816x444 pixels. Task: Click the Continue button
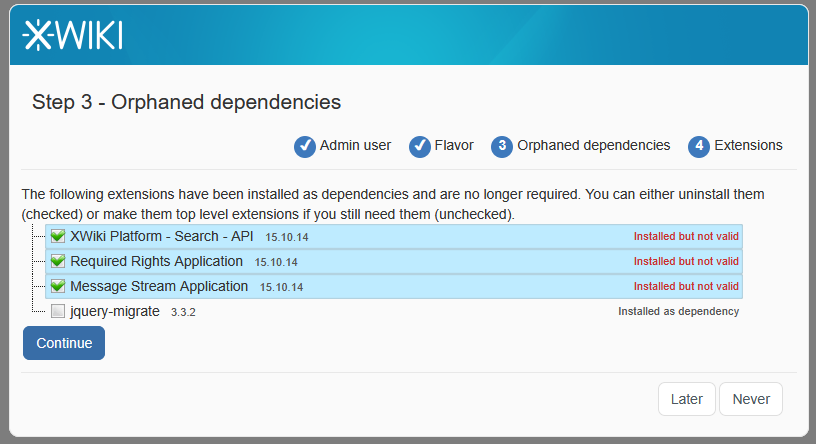[64, 343]
